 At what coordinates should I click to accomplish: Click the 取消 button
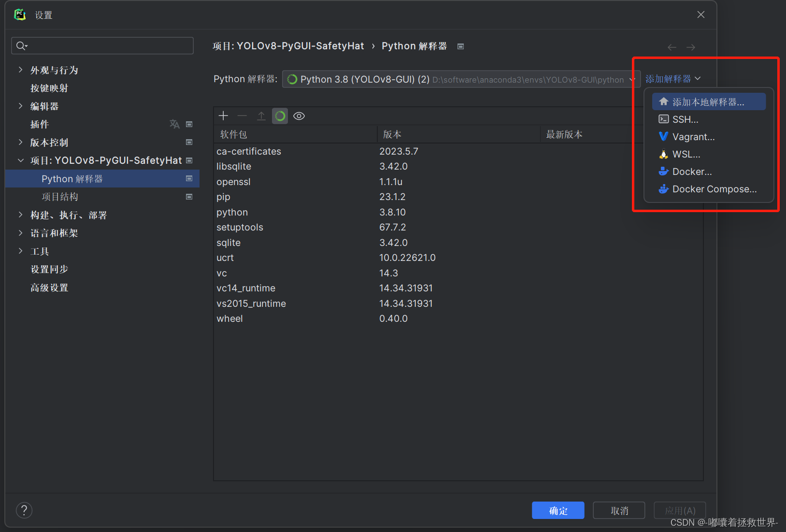[x=619, y=510]
